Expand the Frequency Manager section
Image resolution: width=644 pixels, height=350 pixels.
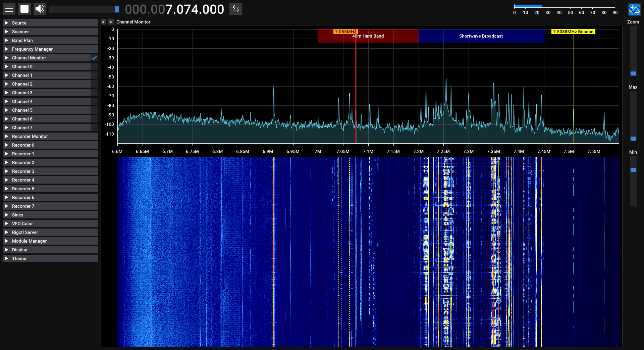tap(32, 49)
